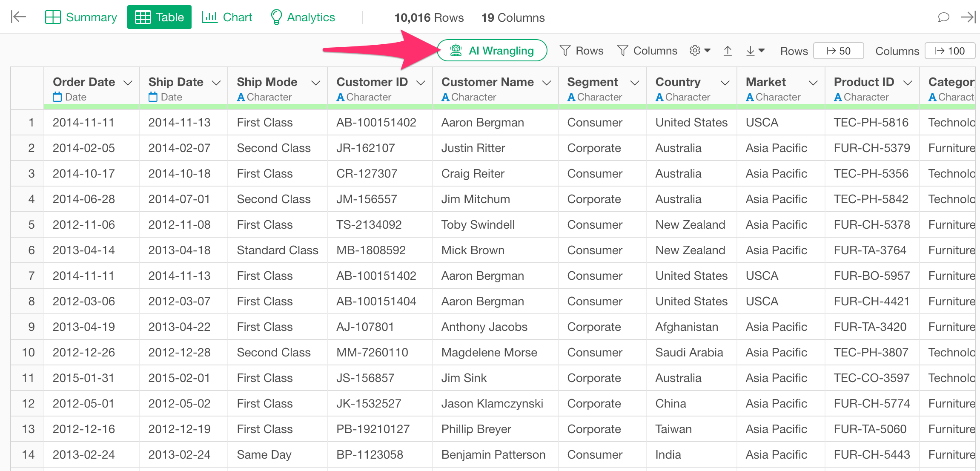Viewport: 980px width, 471px height.
Task: Switch to the Summary view tab
Action: tap(81, 17)
